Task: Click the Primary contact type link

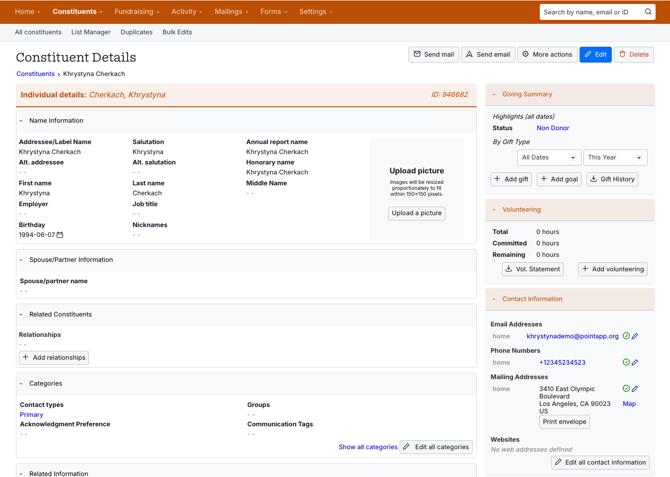Action: pyautogui.click(x=31, y=414)
